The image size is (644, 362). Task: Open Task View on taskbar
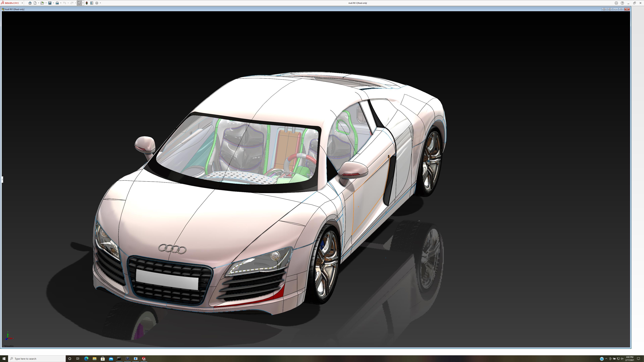coord(78,358)
